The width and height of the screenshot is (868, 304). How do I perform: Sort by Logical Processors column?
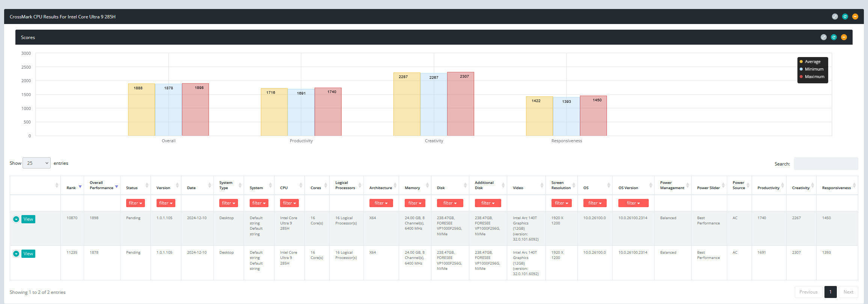point(347,185)
